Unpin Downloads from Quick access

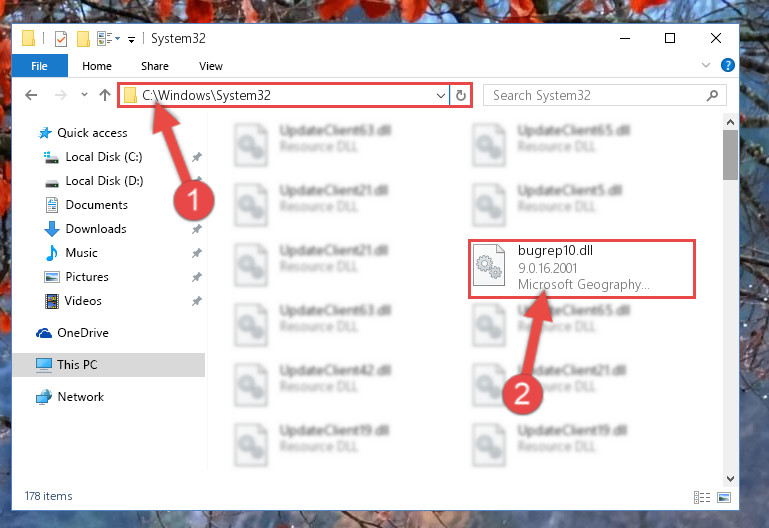click(197, 229)
